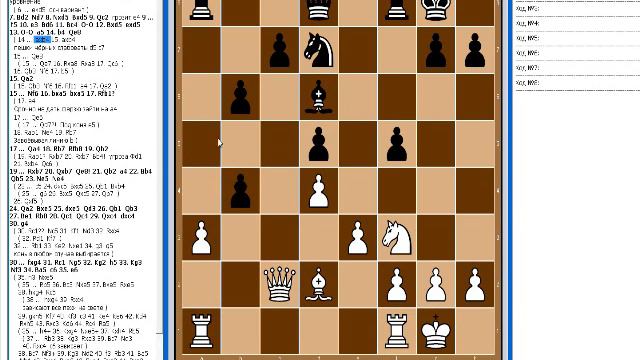Jump to move 24. Qa2 in notation
640x360 pixels.
pyautogui.click(x=22, y=208)
